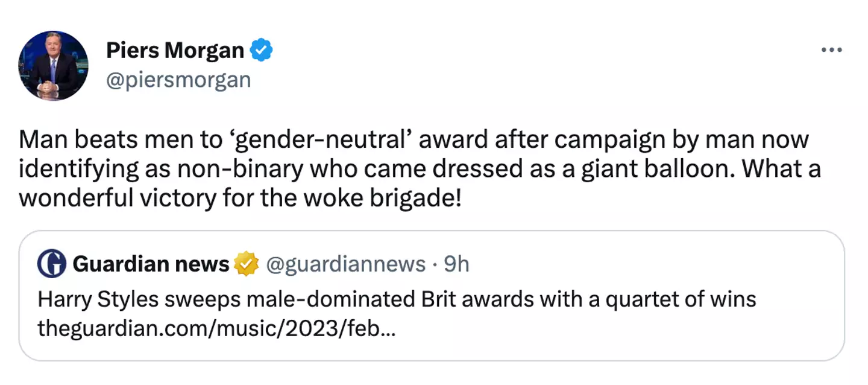The image size is (868, 385).
Task: Click the gold verified badge beside Guardian news
Action: pyautogui.click(x=246, y=264)
